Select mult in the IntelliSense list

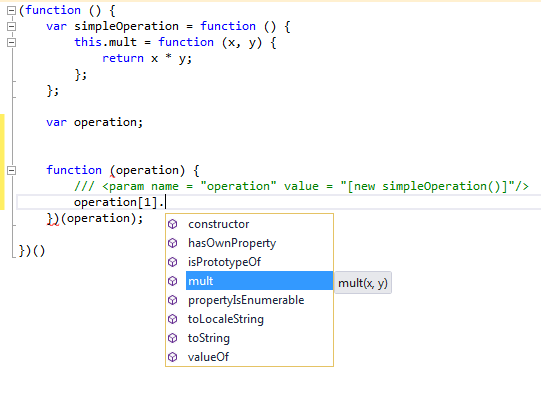click(259, 281)
